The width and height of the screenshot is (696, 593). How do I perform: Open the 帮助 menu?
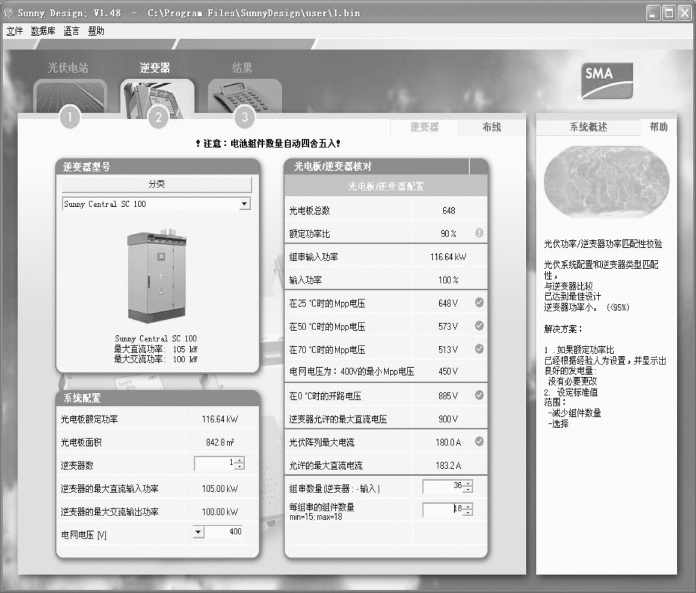click(96, 31)
